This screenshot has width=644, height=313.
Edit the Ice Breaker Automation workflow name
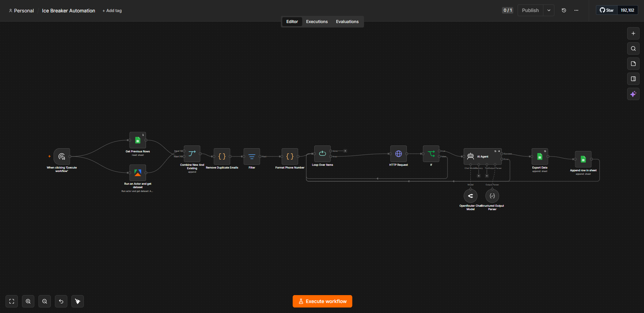tap(68, 11)
